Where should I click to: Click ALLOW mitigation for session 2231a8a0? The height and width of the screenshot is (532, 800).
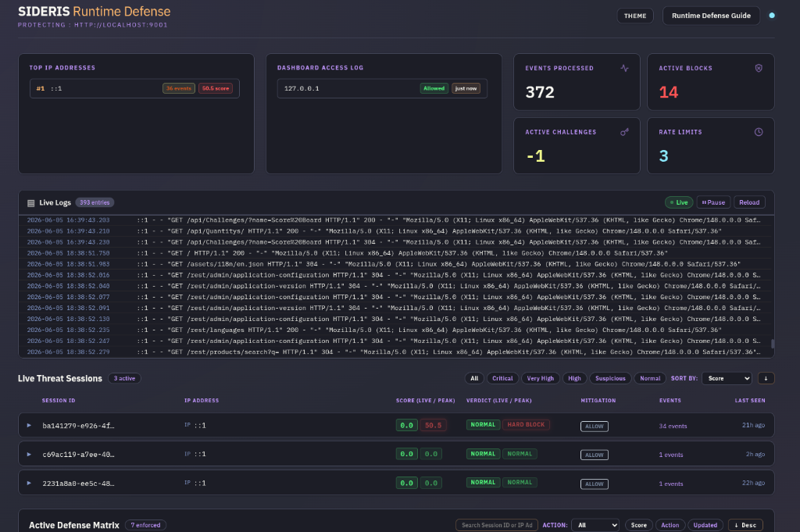tap(595, 484)
